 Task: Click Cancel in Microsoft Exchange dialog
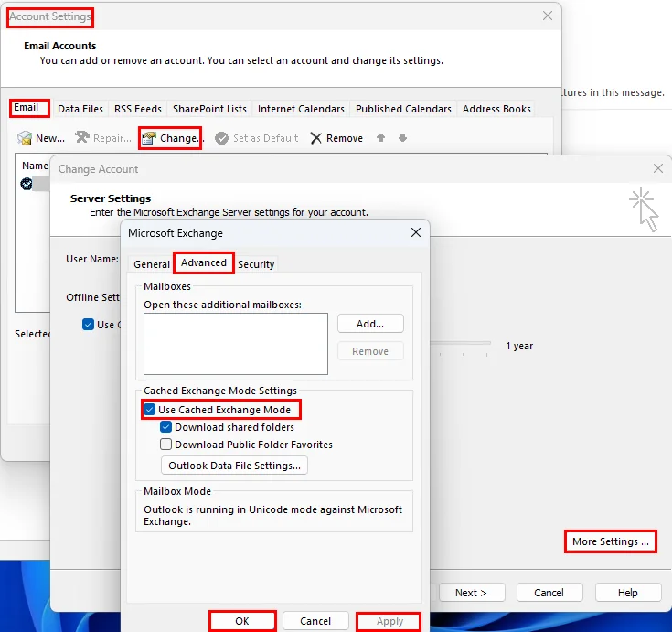(315, 621)
